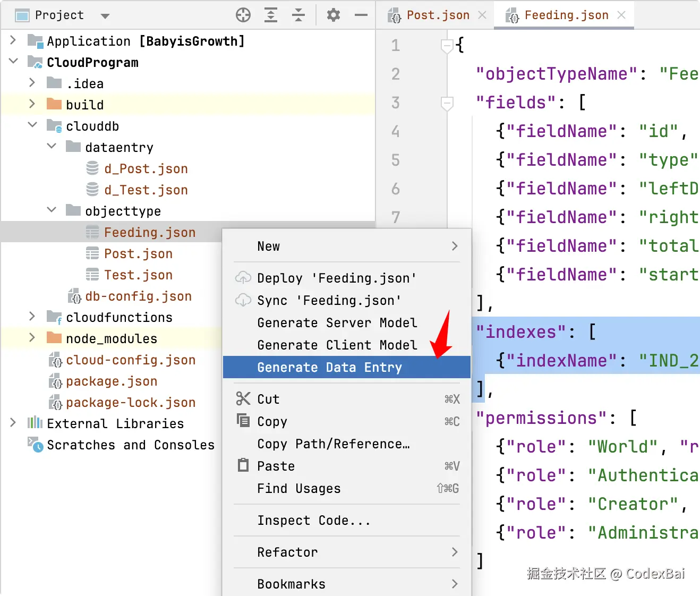The image size is (700, 596).
Task: Open the Refactor submenu
Action: (x=347, y=552)
